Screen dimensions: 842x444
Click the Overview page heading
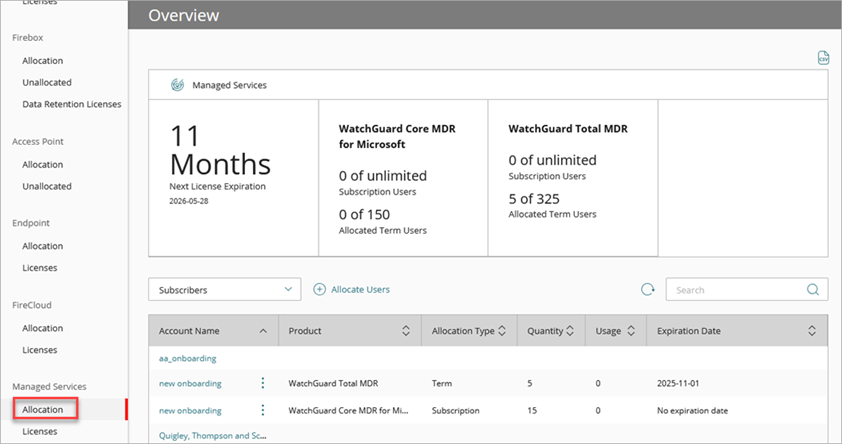[184, 15]
